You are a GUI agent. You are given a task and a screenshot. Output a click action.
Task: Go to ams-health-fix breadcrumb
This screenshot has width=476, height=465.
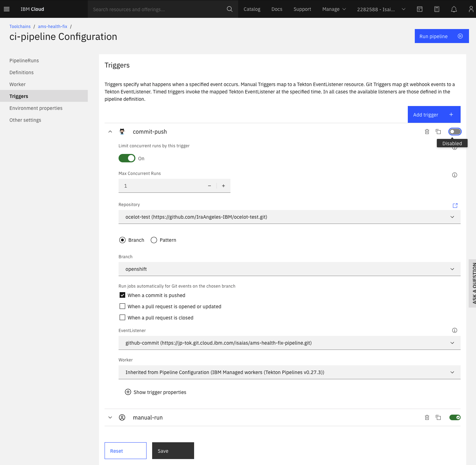click(x=52, y=27)
